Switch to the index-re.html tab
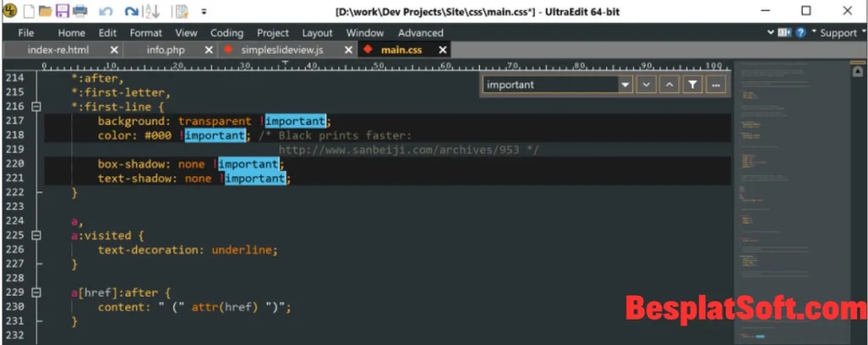Screen dimensions: 868x345 58,50
